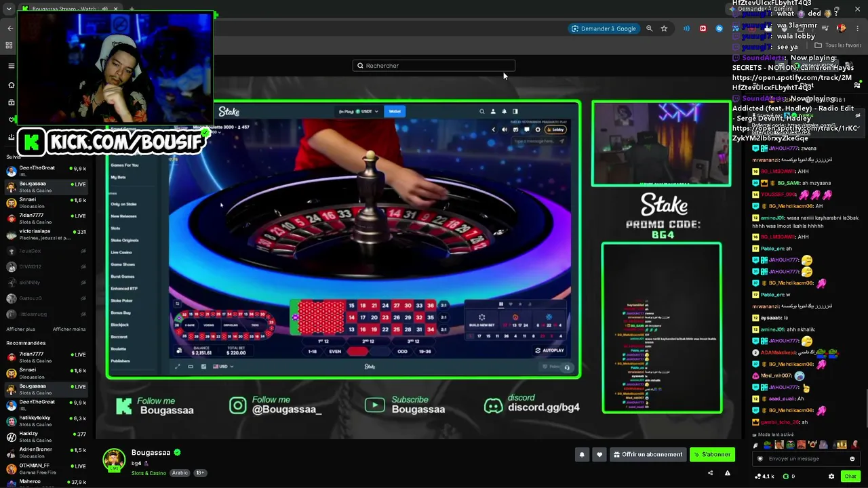Viewport: 868px width, 488px height.
Task: Click Bougassaa channel avatar below the stream
Action: click(x=114, y=459)
